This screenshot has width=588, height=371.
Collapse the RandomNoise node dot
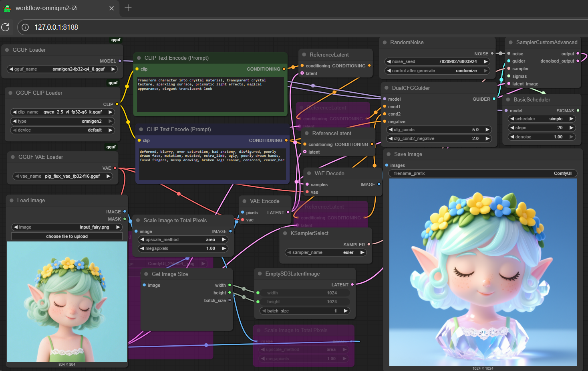point(385,43)
